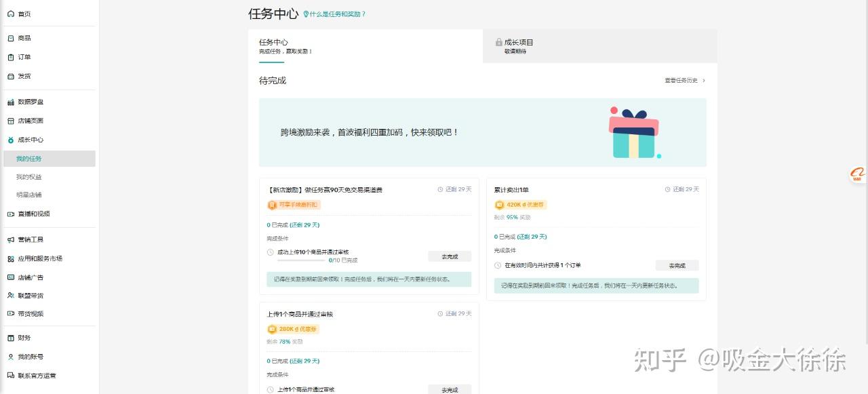Viewport: 868px width, 394px height.
Task: Collapse the 成长中心 sidebar section
Action: click(30, 140)
